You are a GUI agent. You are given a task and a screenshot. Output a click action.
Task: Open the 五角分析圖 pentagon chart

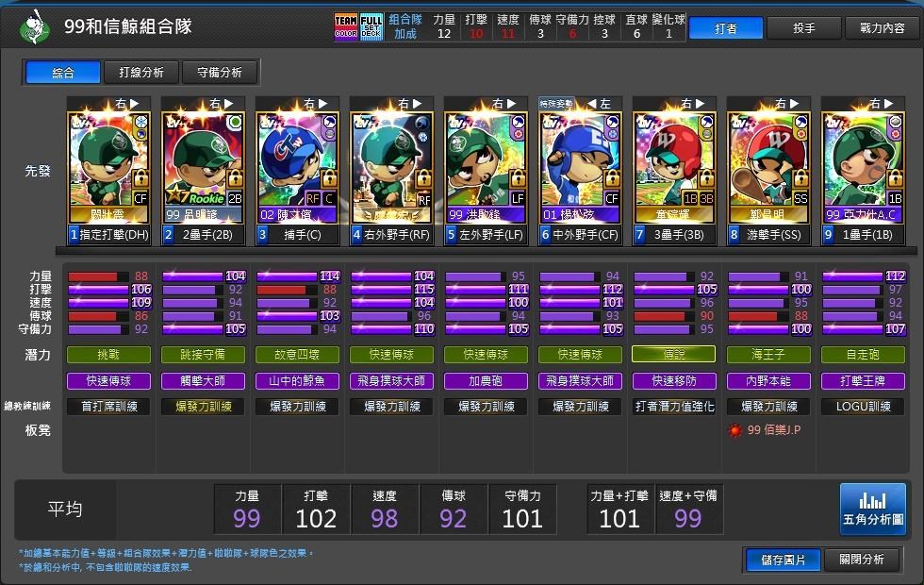click(x=872, y=510)
